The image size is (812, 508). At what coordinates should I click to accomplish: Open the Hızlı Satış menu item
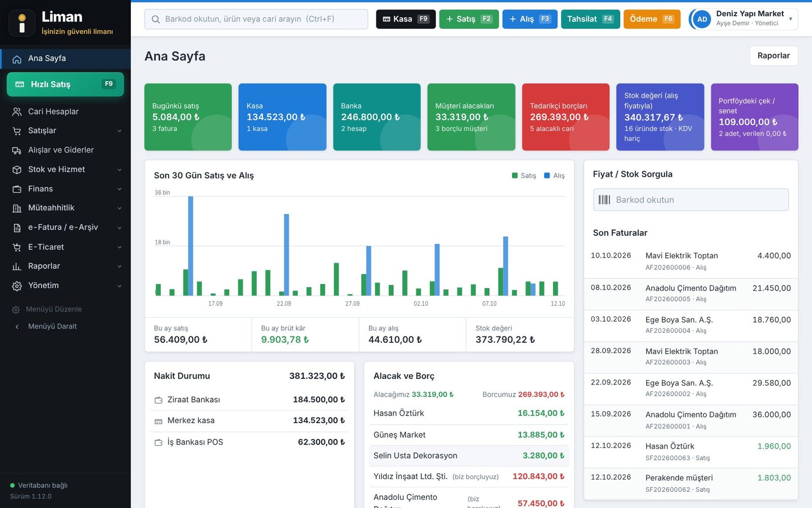pos(65,84)
